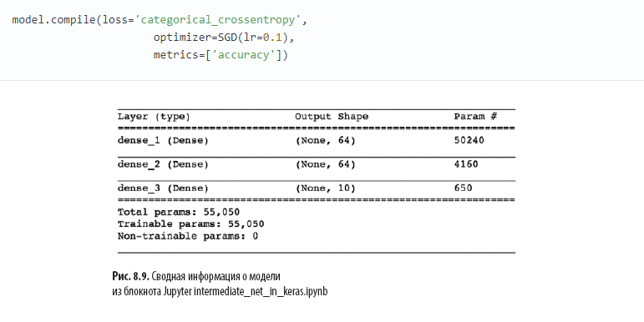The image size is (644, 322).
Task: Click the 0.1 learning rate value
Action: point(272,38)
